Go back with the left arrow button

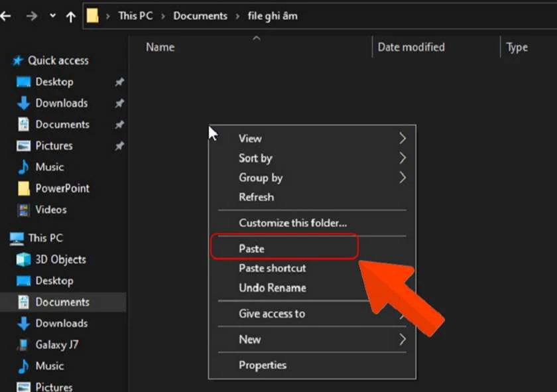5,16
